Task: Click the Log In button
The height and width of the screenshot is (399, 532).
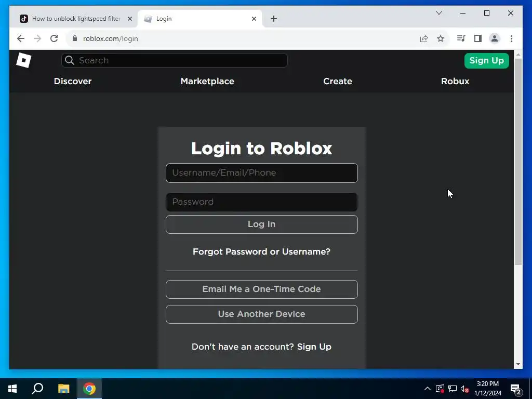Action: click(262, 224)
